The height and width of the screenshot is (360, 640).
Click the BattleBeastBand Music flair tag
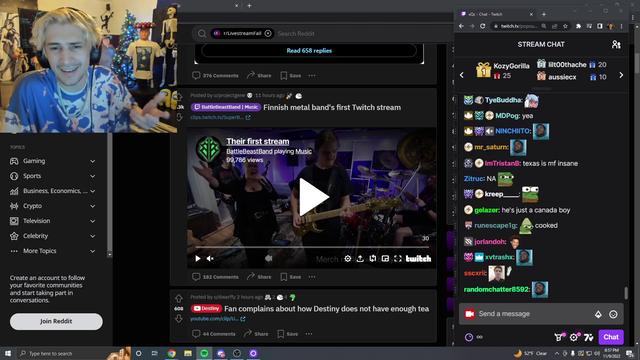pos(226,107)
